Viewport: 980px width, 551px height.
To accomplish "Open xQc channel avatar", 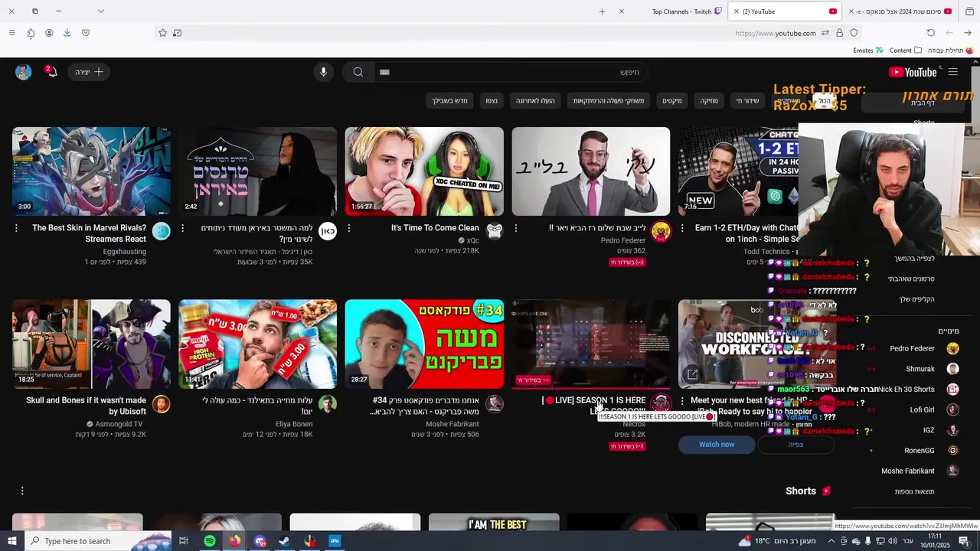I will tap(495, 231).
